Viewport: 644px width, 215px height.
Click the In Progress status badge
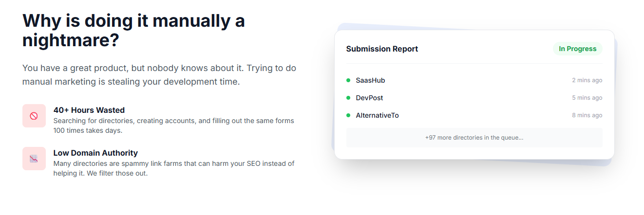tap(577, 49)
